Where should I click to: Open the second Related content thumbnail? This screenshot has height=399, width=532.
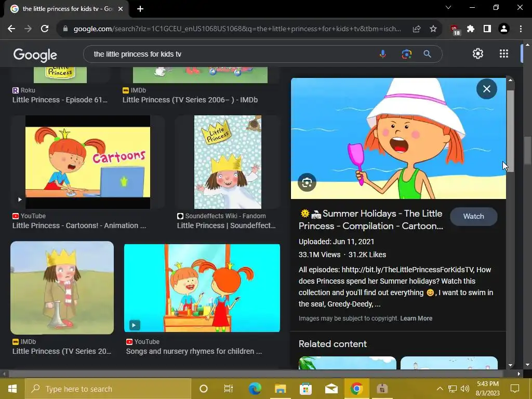(x=449, y=363)
